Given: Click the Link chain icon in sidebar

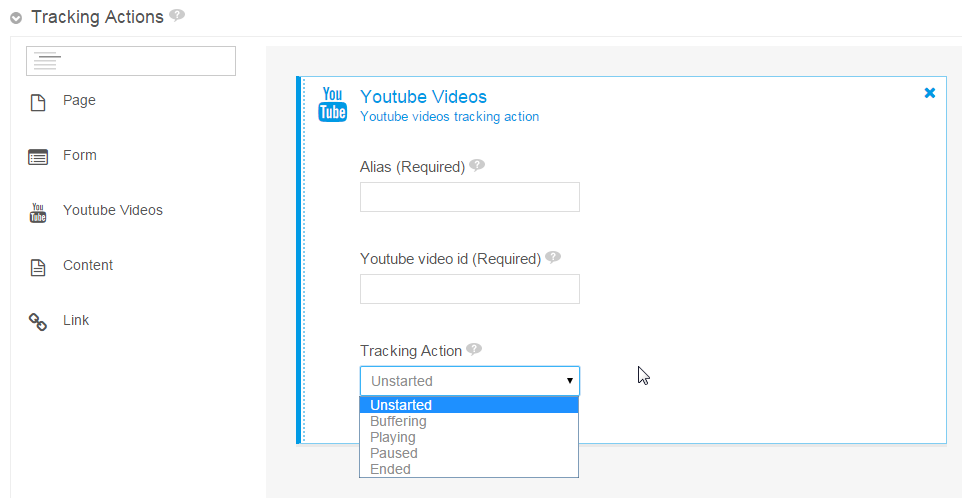Looking at the screenshot, I should click(x=38, y=322).
